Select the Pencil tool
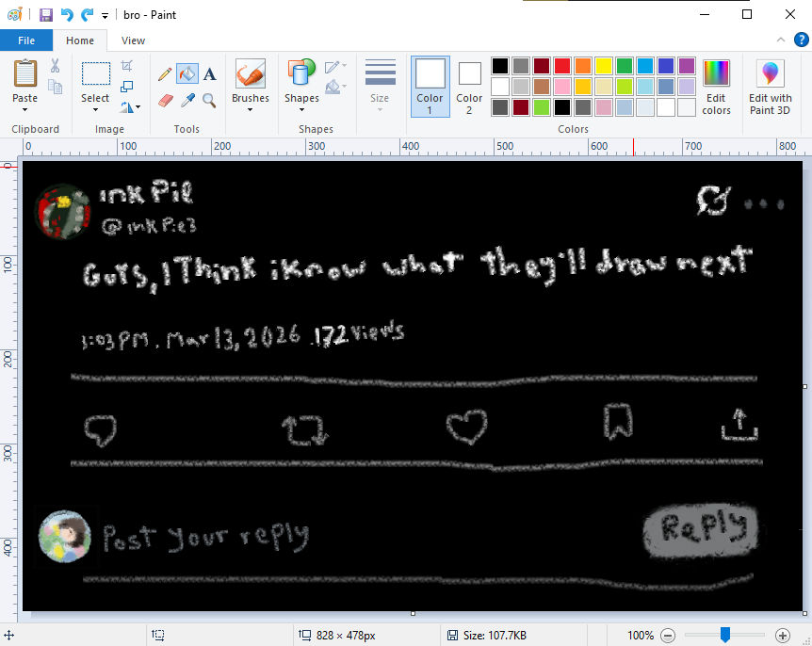Screen dimensions: 812x646 (165, 74)
